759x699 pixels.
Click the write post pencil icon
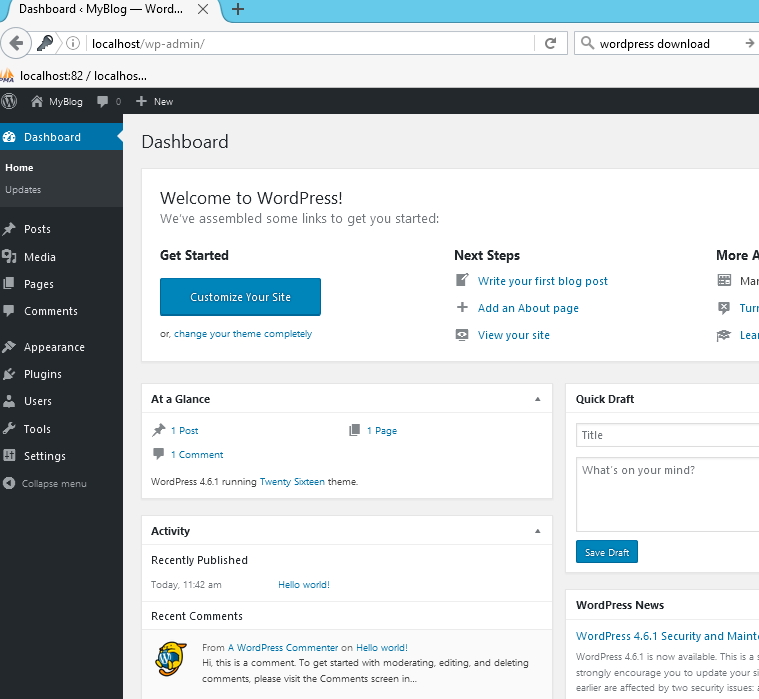tap(462, 280)
